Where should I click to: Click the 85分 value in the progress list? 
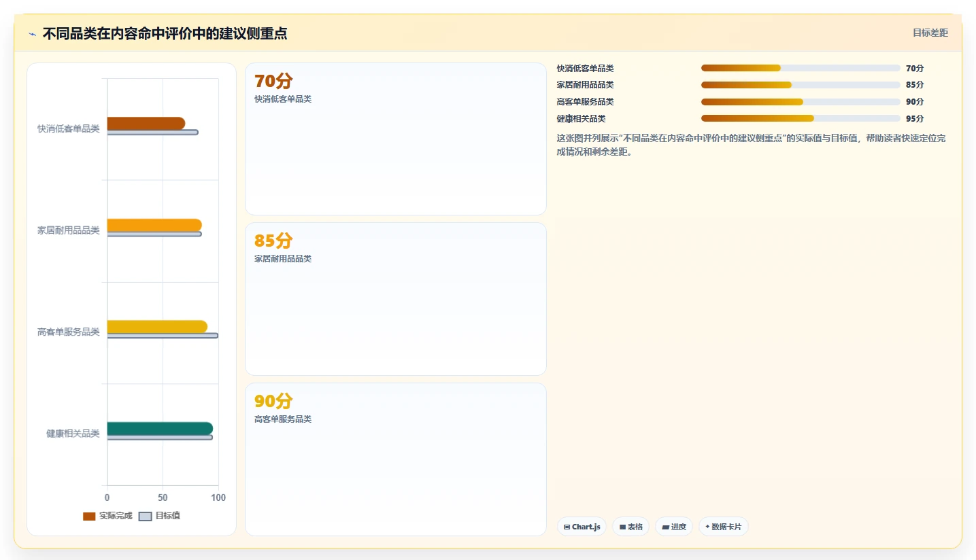pyautogui.click(x=915, y=85)
